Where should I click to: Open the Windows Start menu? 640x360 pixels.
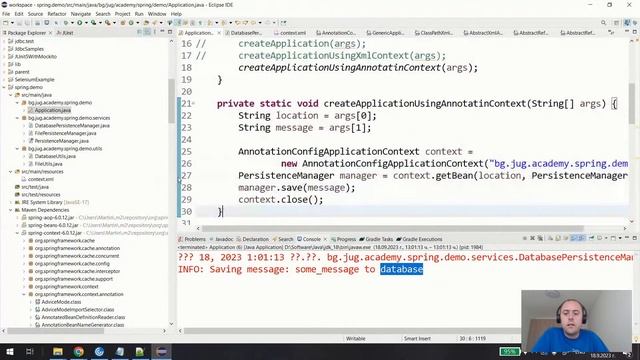pyautogui.click(x=9, y=351)
